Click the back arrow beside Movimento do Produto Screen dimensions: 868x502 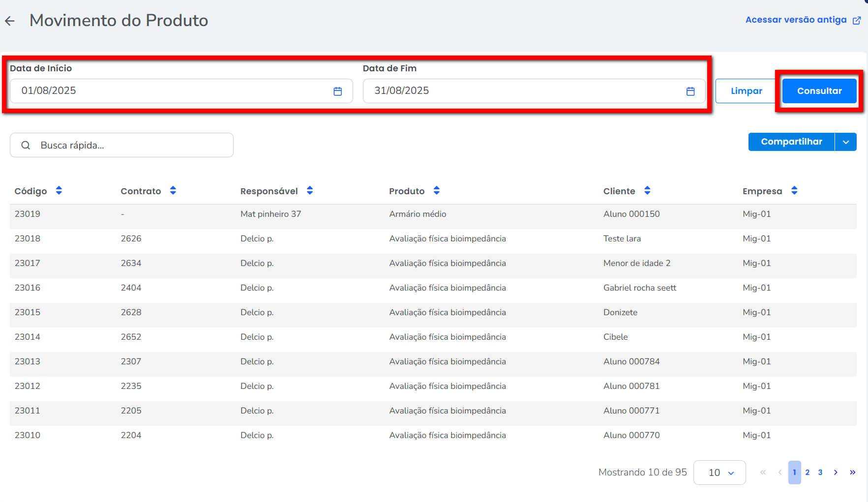tap(10, 21)
